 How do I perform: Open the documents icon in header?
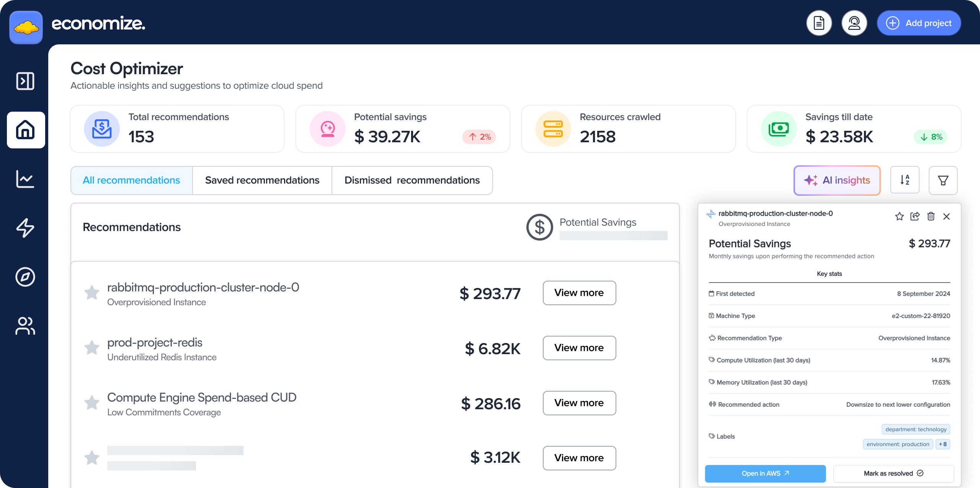pyautogui.click(x=819, y=23)
